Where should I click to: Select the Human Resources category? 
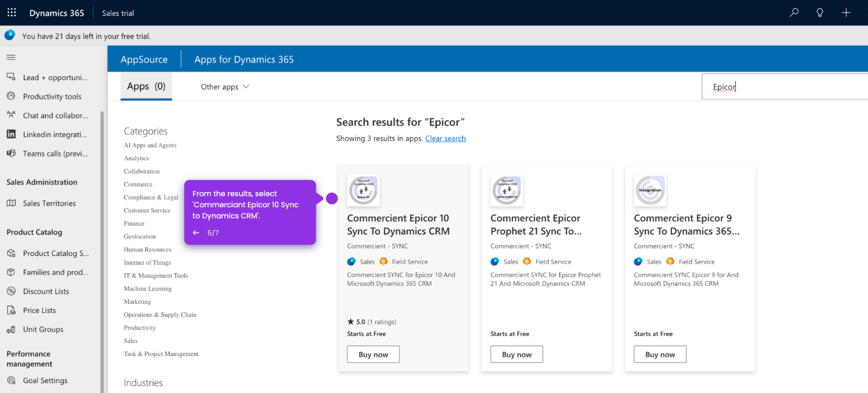148,250
